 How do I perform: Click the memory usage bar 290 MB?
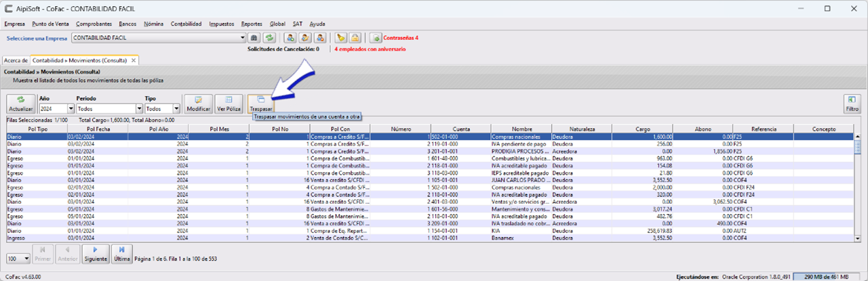(x=827, y=276)
